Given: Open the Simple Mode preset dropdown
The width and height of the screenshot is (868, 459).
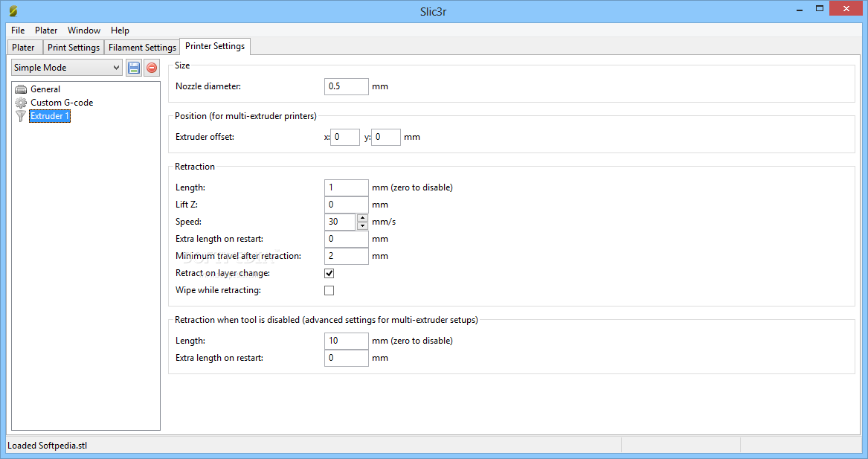Looking at the screenshot, I should [x=66, y=68].
